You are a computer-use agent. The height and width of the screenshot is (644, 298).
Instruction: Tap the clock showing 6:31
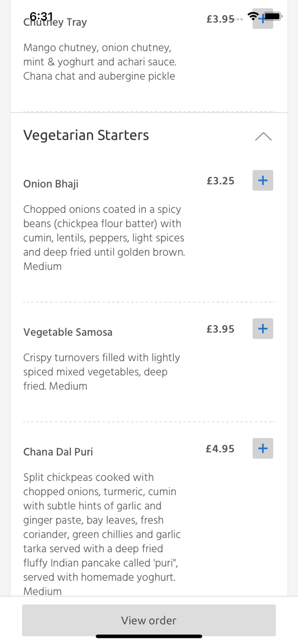click(41, 16)
